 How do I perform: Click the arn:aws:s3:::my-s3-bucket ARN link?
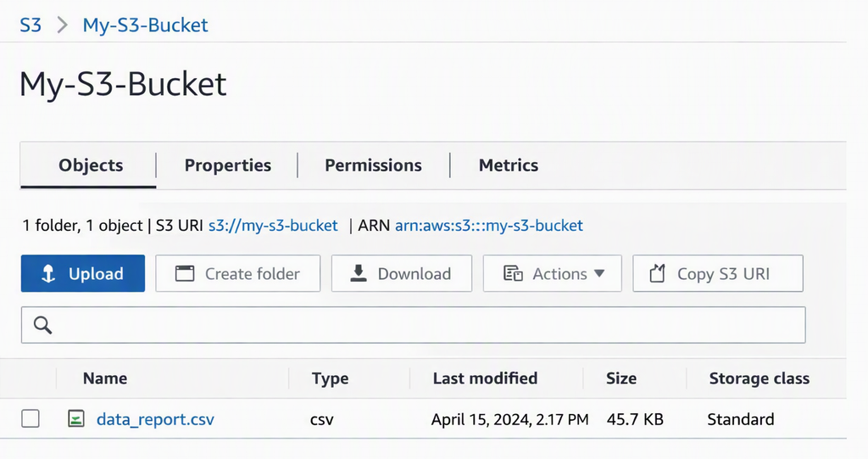[x=489, y=226]
